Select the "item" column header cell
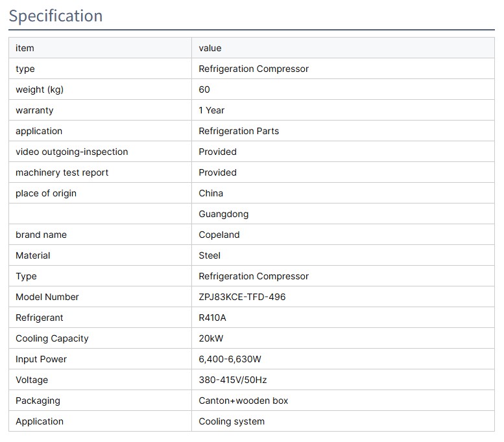Screen dimensions: 504x442 point(25,48)
